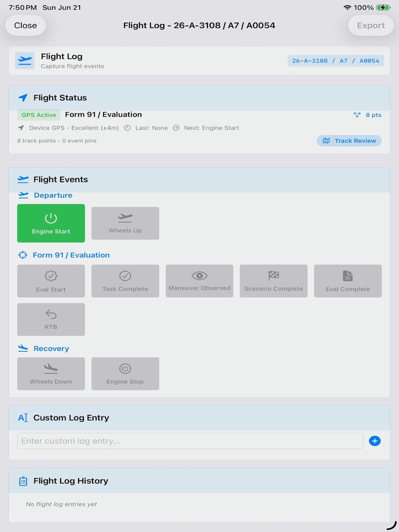Image resolution: width=399 pixels, height=532 pixels.
Task: Focus the custom log entry field
Action: click(190, 441)
